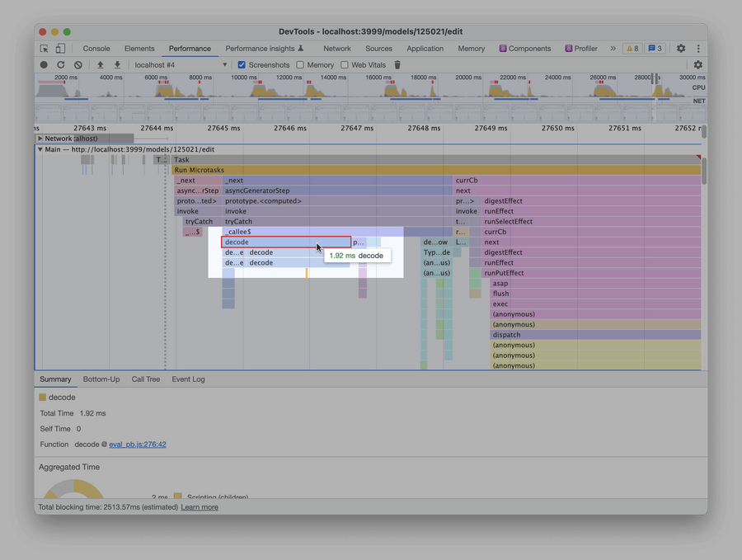Open the eval_pb.js:276:42 source link
The image size is (742, 560).
click(x=138, y=445)
